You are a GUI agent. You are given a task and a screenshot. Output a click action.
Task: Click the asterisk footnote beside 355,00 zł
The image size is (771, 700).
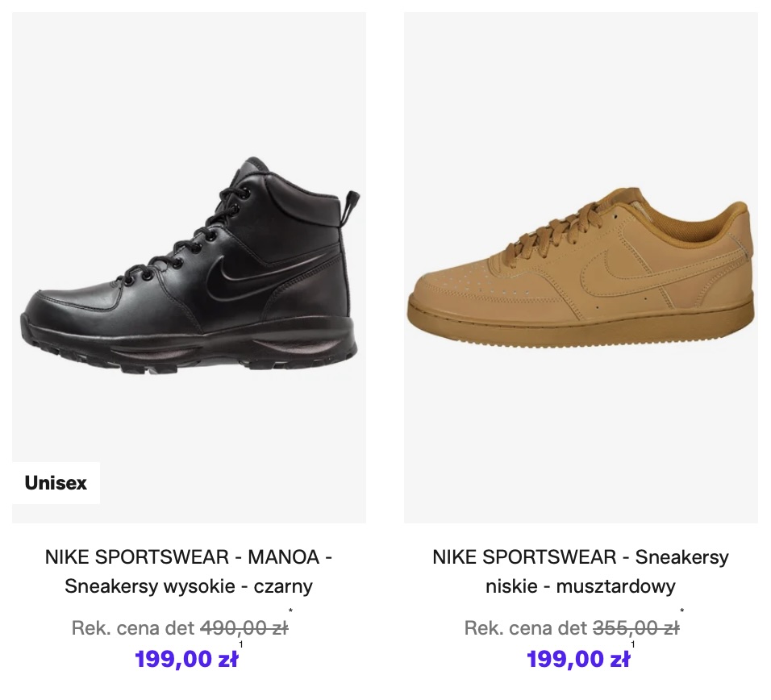coord(682,612)
